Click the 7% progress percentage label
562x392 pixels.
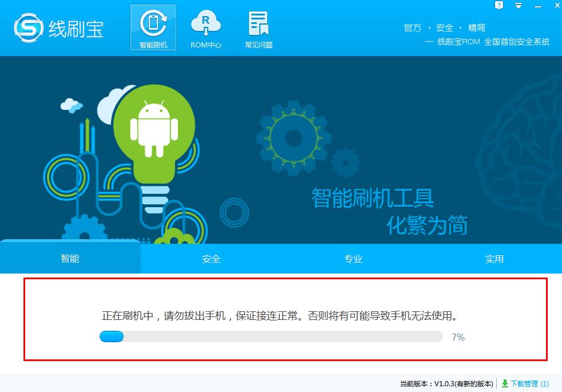click(x=458, y=338)
